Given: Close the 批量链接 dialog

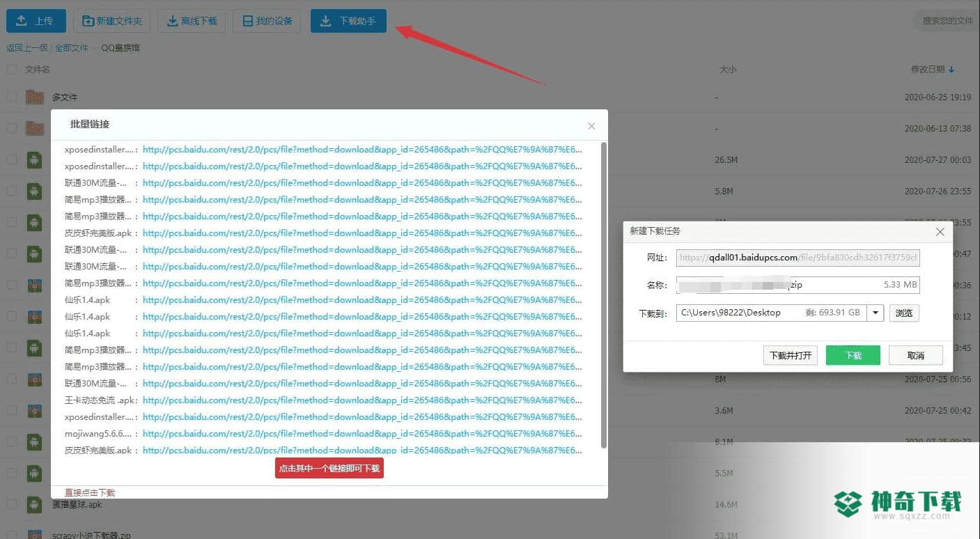Looking at the screenshot, I should [x=591, y=126].
